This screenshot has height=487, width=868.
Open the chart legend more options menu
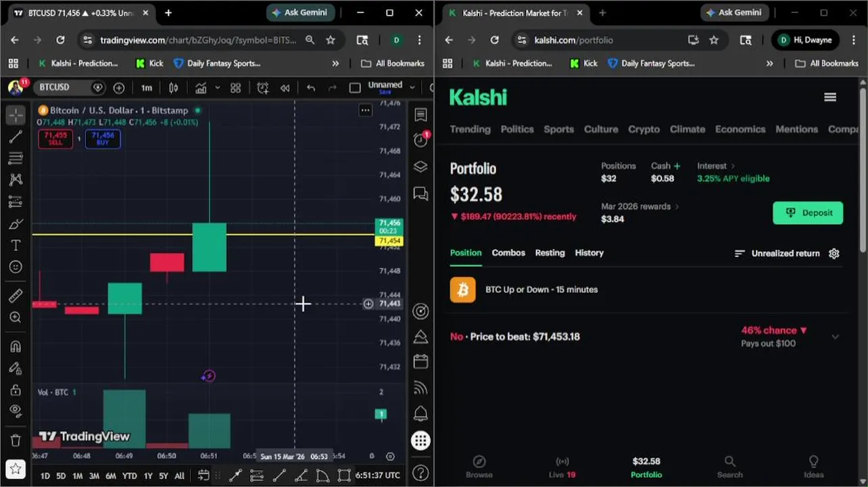point(365,110)
